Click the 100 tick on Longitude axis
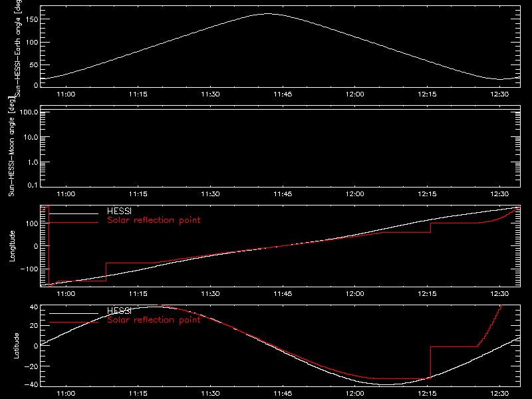The height and width of the screenshot is (399, 532). coord(32,223)
